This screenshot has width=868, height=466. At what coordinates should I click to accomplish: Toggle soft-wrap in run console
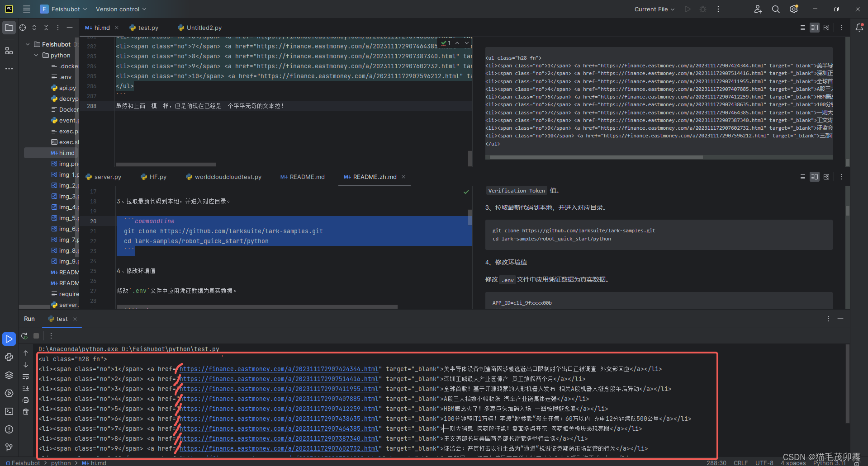pyautogui.click(x=26, y=377)
